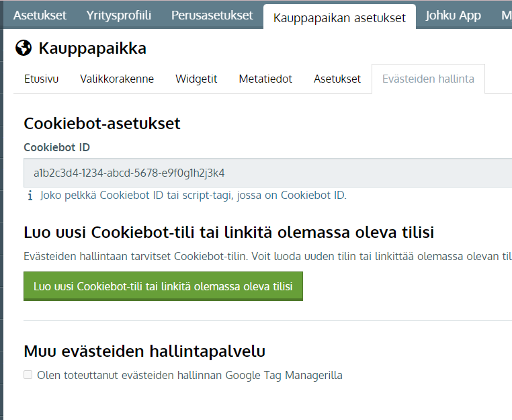Focus the Cookiebot ID input field
Image resolution: width=512 pixels, height=420 pixels.
(x=267, y=173)
